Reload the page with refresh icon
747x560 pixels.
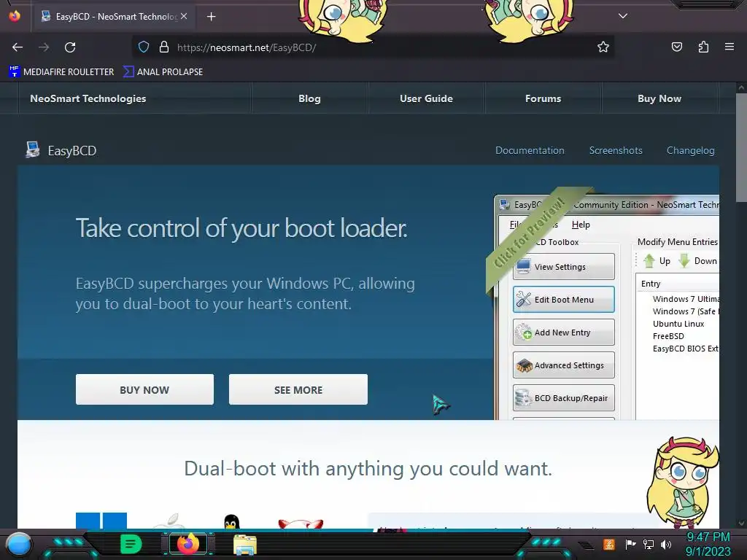(70, 47)
